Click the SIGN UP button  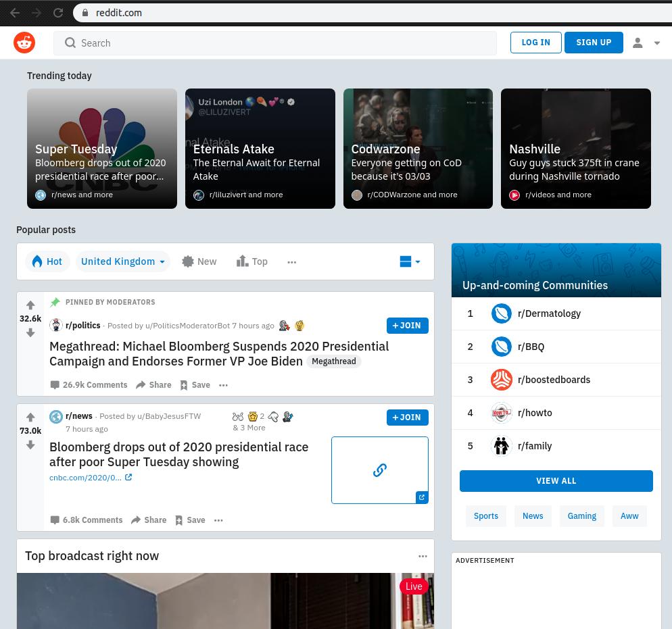click(x=594, y=43)
